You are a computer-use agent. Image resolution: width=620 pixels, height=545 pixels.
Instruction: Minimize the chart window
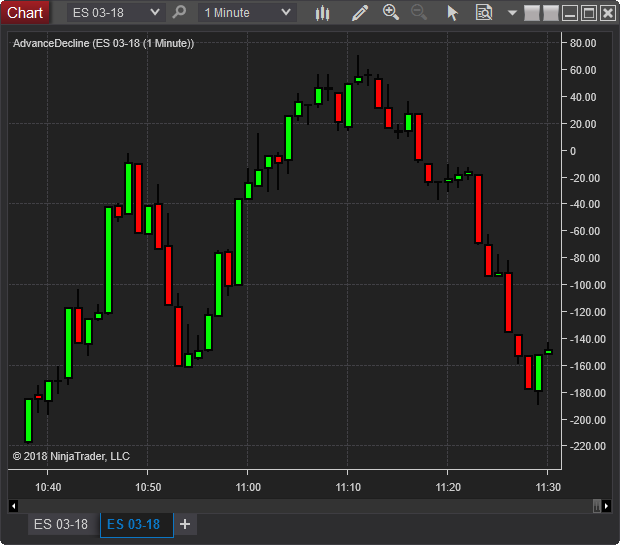coord(570,13)
